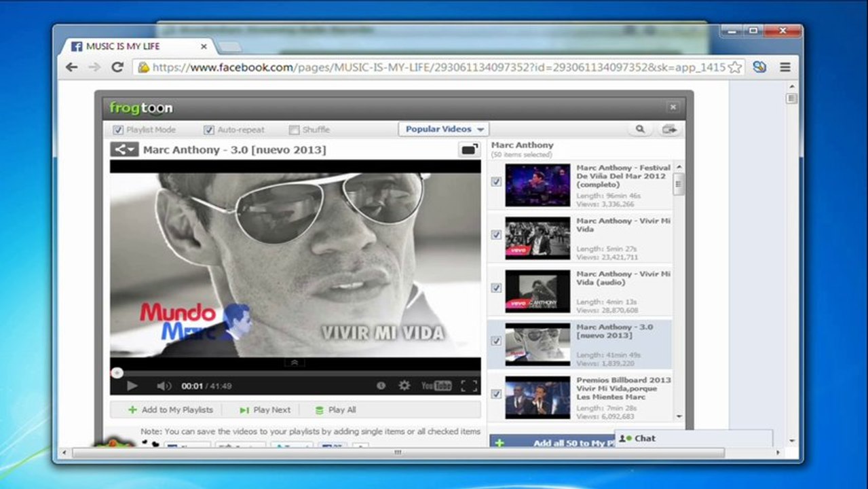Click the new tab button
Image resolution: width=868 pixels, height=489 pixels.
229,47
